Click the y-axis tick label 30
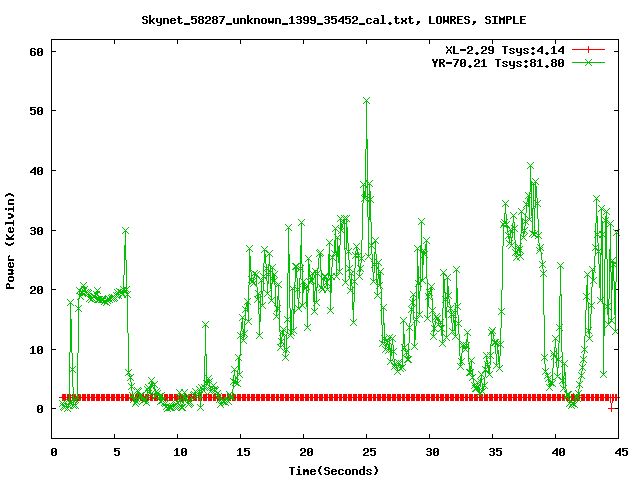Screen dimensions: 640x480 pos(36,231)
